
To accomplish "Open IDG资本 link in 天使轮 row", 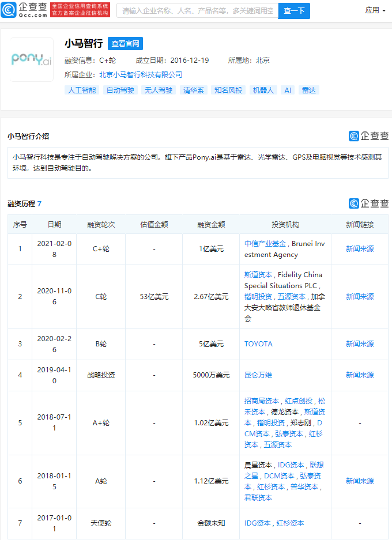I will [258, 523].
